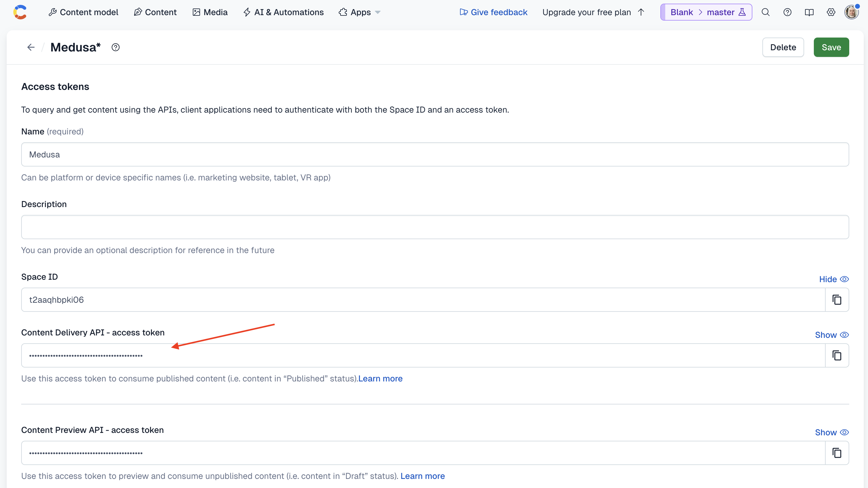Save the Medusa access token

[831, 47]
